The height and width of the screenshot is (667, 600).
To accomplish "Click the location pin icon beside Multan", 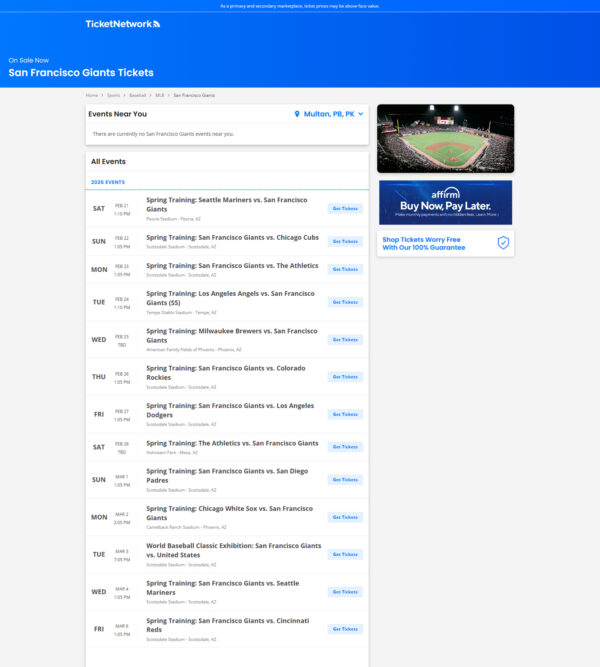I will coord(297,114).
